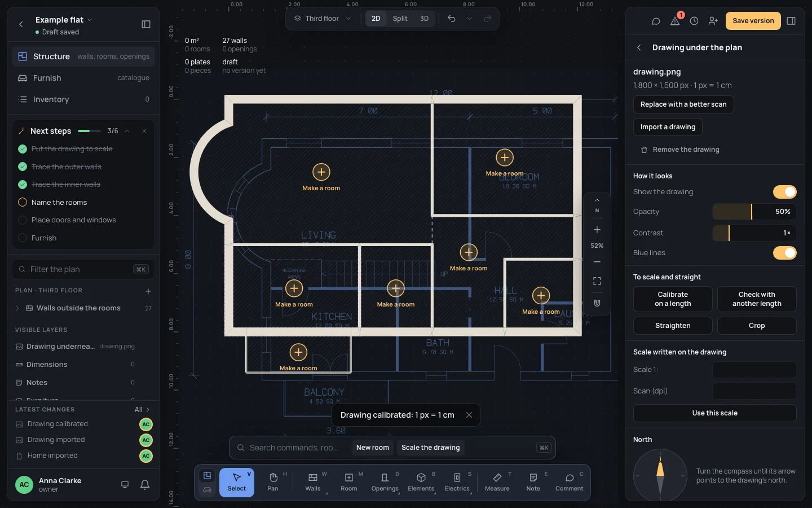Activate the Measure tool
This screenshot has width=812, height=508.
[x=497, y=483]
